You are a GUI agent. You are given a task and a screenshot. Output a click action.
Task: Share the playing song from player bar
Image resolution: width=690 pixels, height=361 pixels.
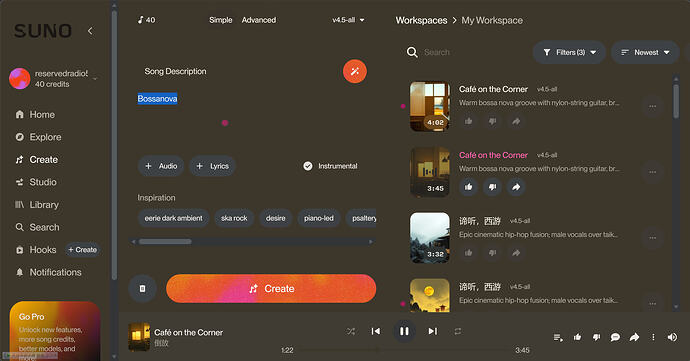point(634,337)
